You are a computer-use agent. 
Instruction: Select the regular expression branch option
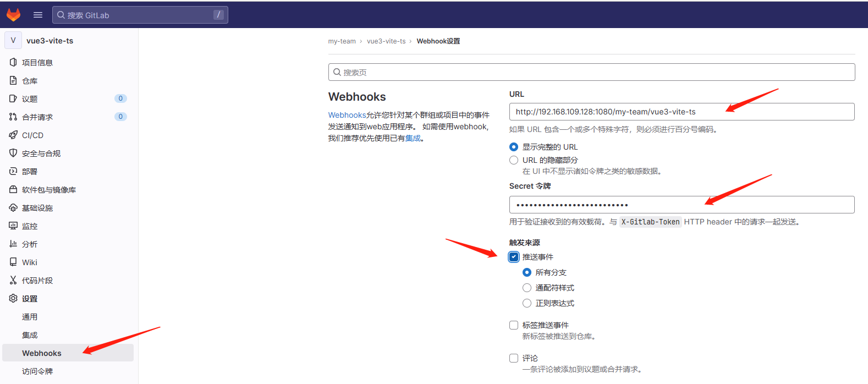(527, 303)
